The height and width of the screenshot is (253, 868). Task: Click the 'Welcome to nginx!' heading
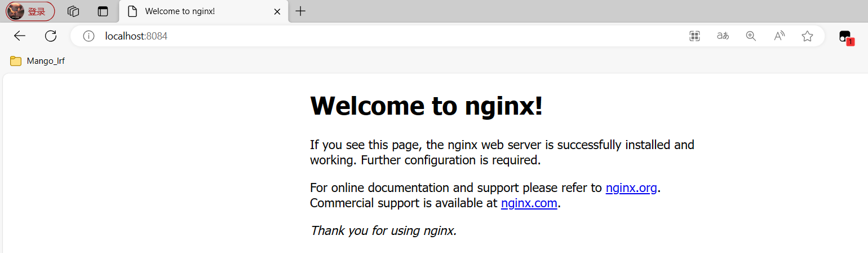click(x=427, y=106)
